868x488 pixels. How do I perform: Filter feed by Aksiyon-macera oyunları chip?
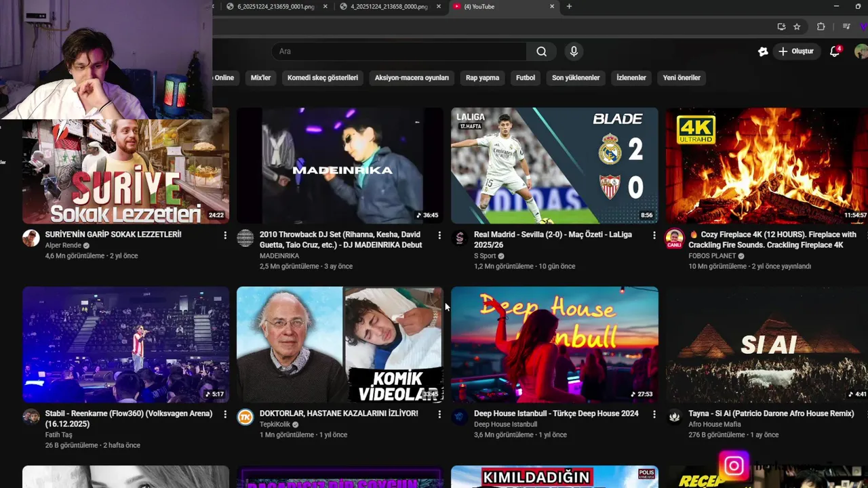click(x=412, y=78)
